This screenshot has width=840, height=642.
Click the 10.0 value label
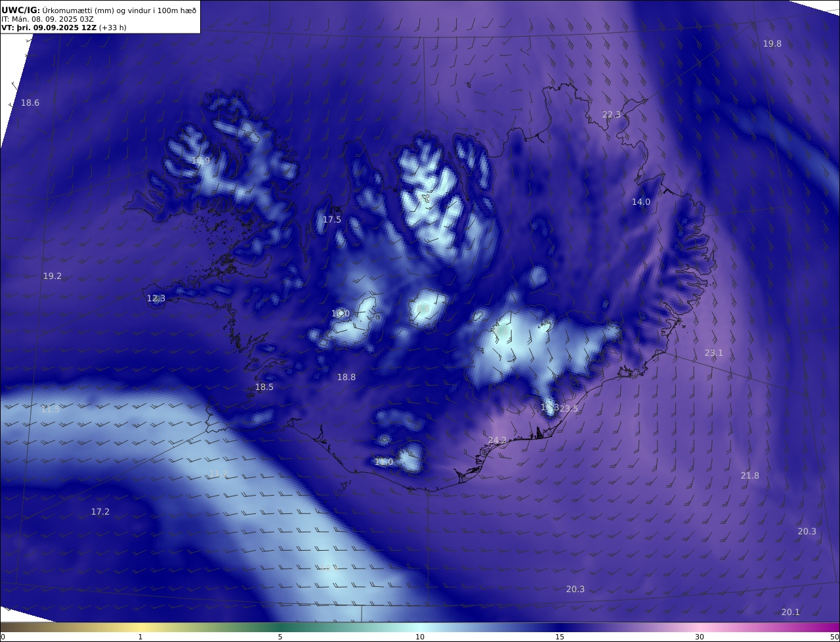pyautogui.click(x=341, y=314)
